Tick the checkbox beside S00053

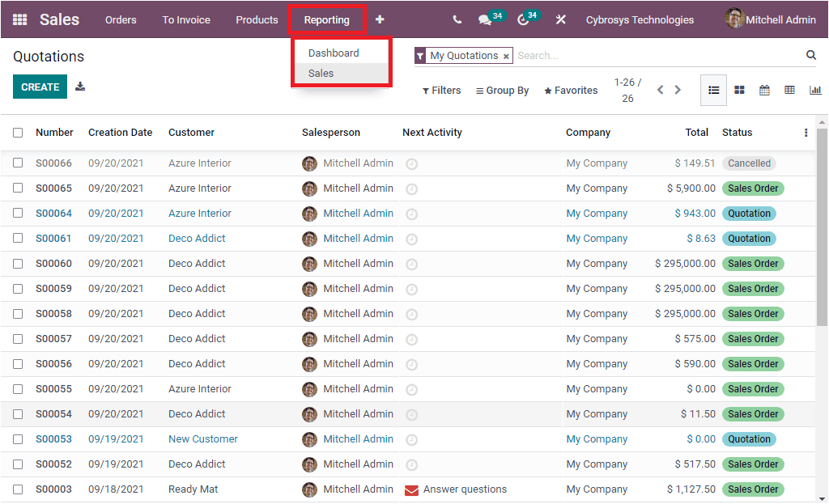click(18, 438)
